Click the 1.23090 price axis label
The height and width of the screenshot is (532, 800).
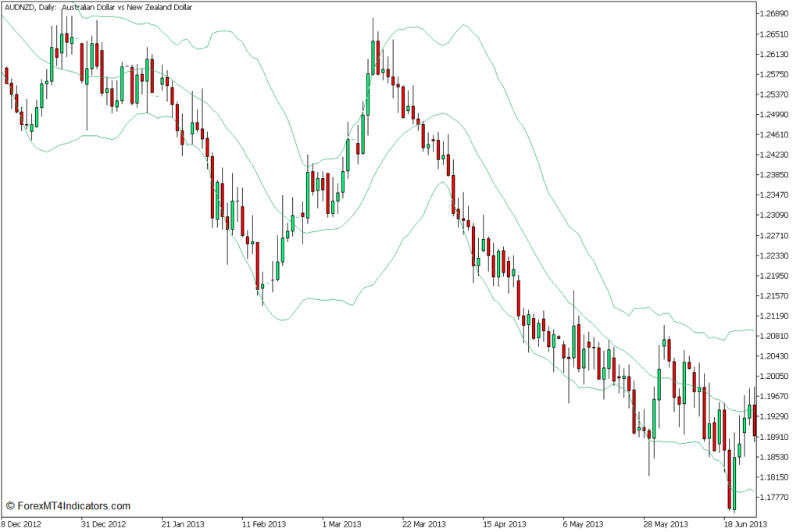[777, 216]
